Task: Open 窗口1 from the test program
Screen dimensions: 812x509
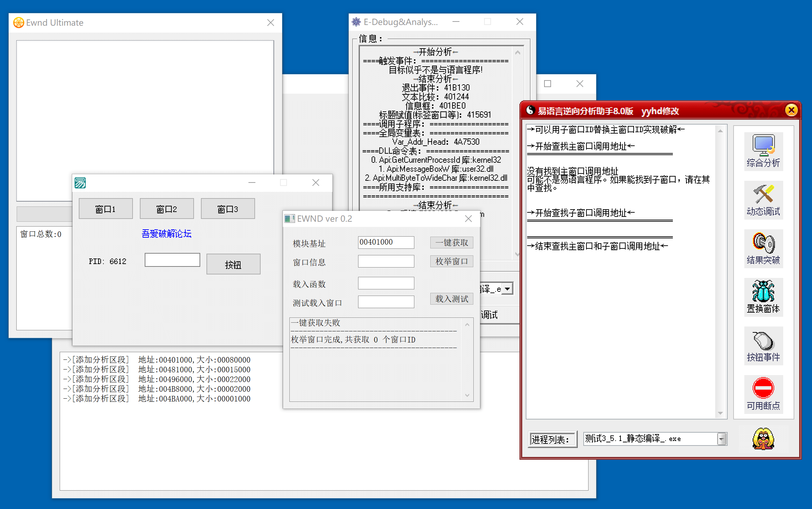Action: (x=105, y=209)
